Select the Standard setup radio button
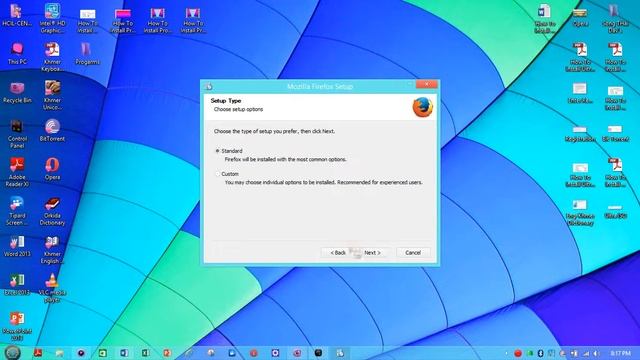The height and width of the screenshot is (360, 640). [x=218, y=151]
